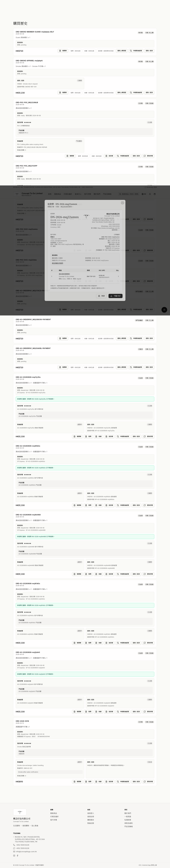Click the footer email info@concepttogo.com.hk
Image resolution: width=170 pixels, height=868 pixels.
pyautogui.click(x=26, y=851)
